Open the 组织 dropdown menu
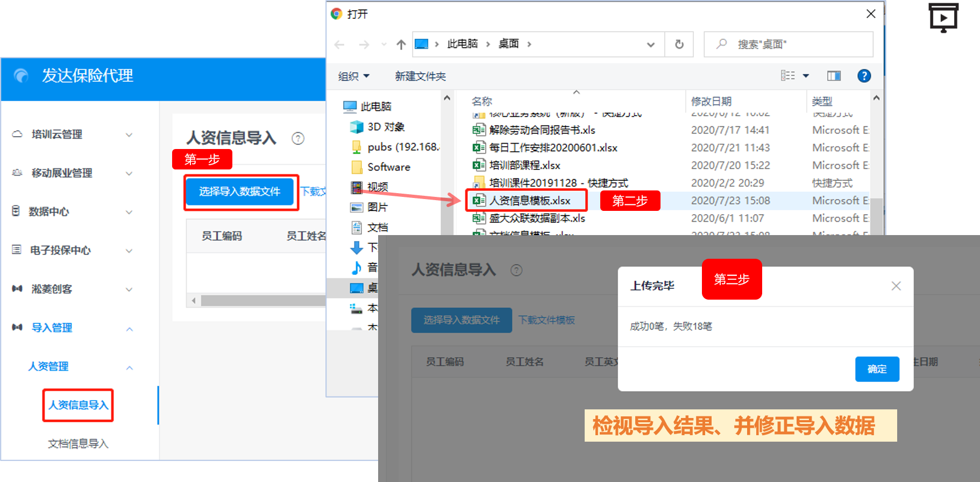 pyautogui.click(x=353, y=76)
